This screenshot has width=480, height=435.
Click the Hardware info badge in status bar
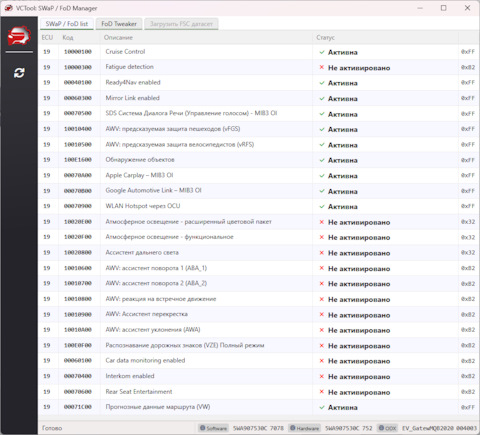(304, 428)
